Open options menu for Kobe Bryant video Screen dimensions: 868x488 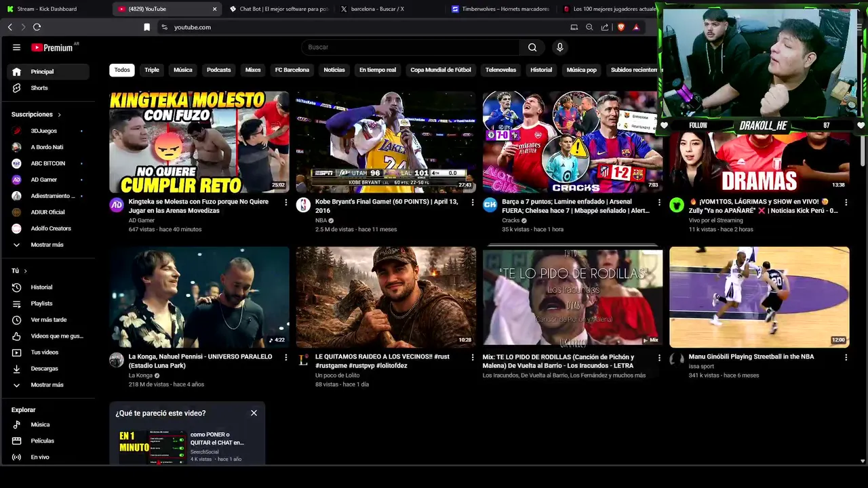473,202
